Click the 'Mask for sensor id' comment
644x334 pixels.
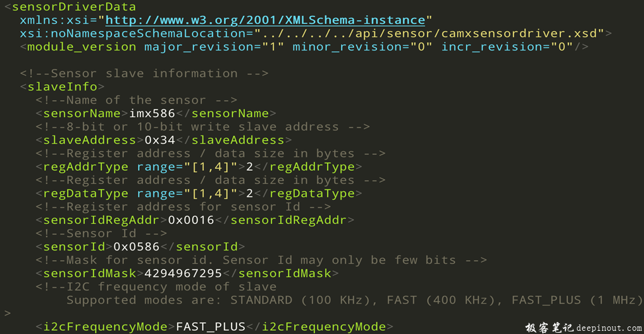click(x=261, y=259)
